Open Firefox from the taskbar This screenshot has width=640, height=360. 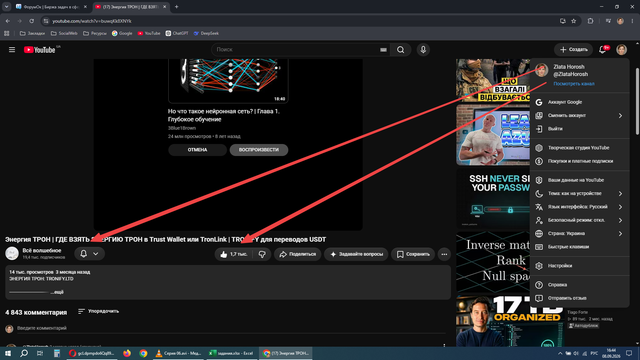coord(127,353)
